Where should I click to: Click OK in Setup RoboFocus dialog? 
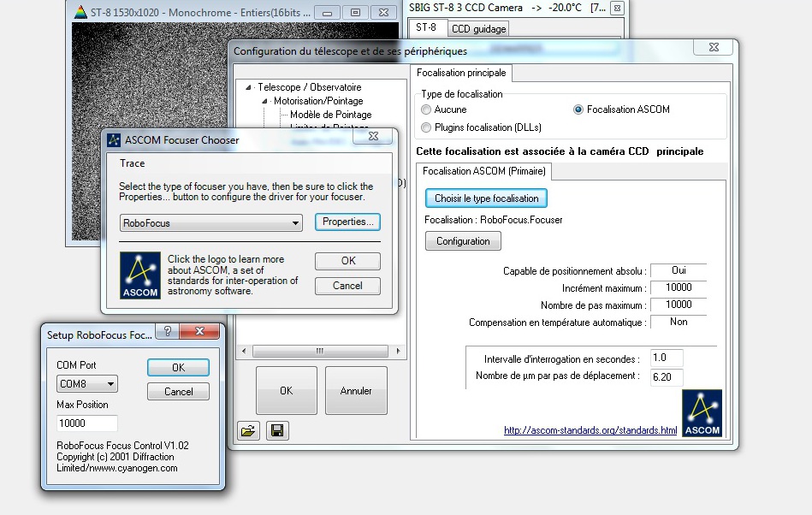(178, 368)
